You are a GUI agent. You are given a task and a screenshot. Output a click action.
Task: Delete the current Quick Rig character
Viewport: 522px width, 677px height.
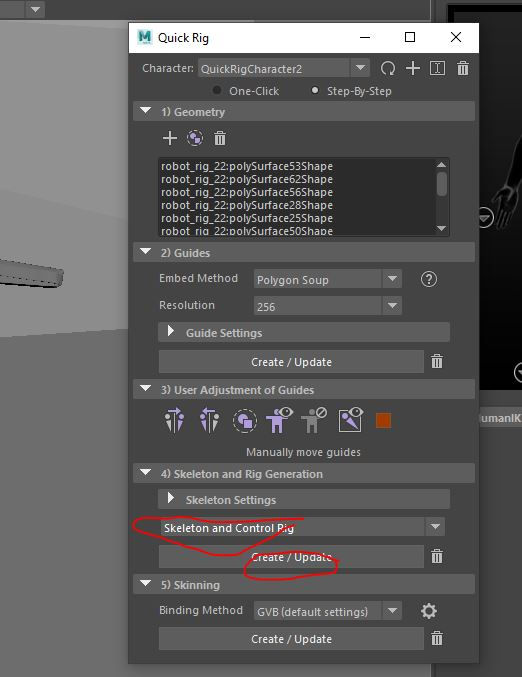463,68
